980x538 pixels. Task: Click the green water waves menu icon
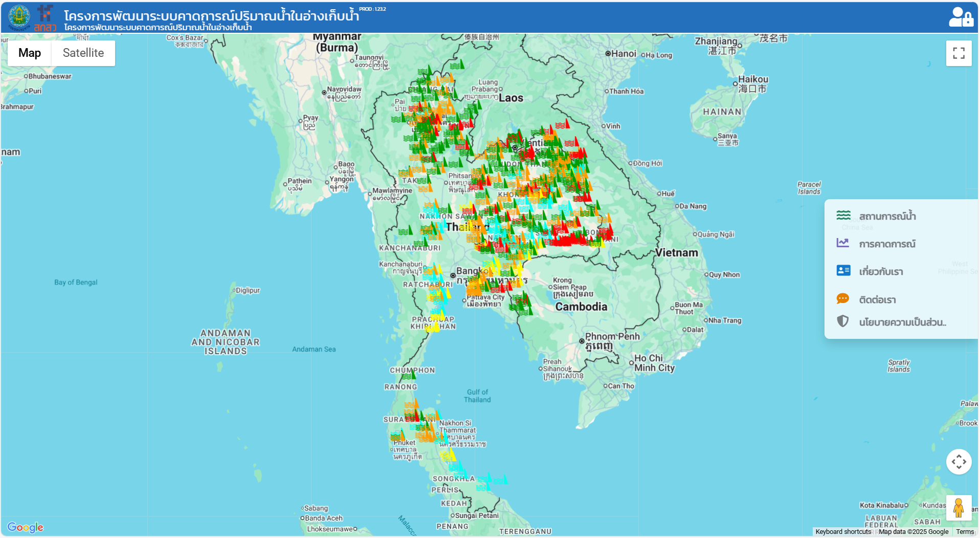843,216
